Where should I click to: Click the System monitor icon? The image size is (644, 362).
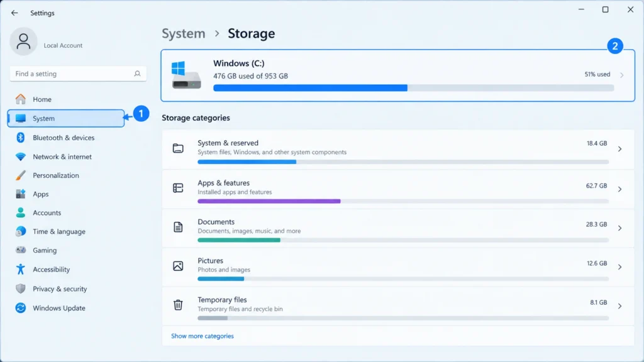(x=21, y=118)
